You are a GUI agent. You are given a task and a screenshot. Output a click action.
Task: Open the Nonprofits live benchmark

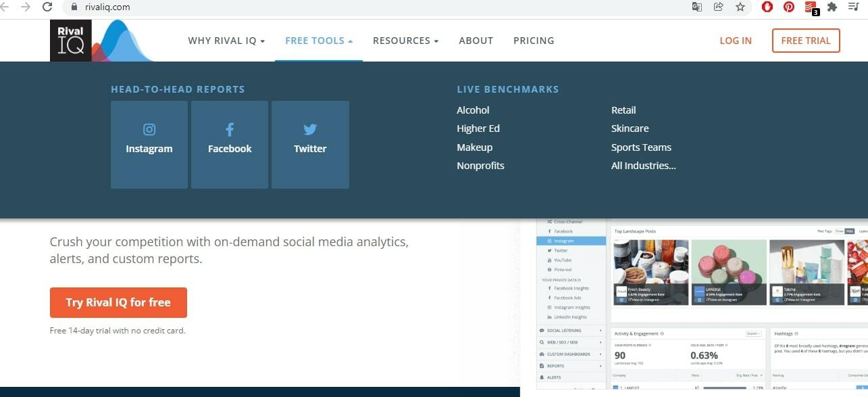480,166
